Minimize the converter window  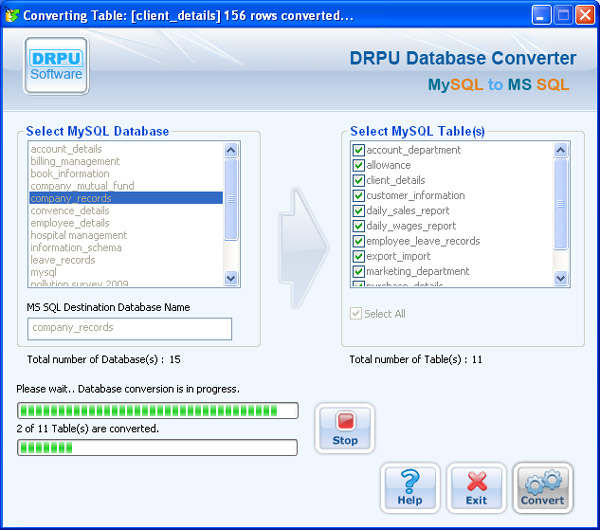pos(541,15)
